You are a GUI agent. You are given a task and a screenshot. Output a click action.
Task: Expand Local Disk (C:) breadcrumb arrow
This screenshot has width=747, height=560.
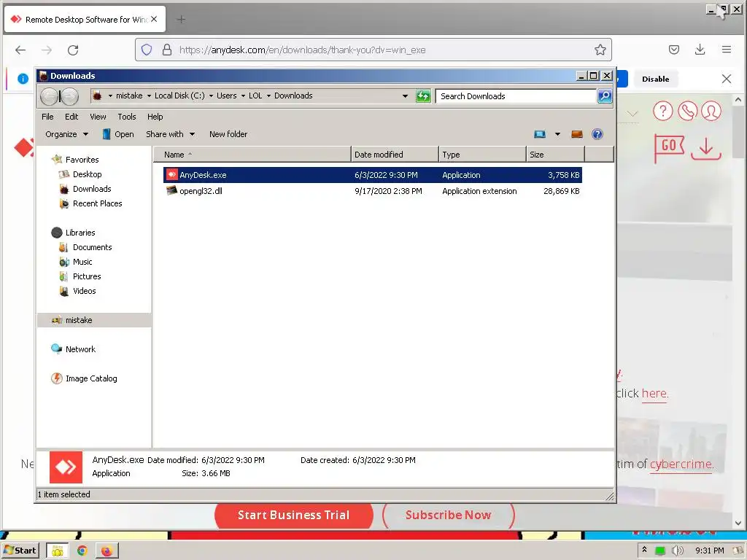pos(211,96)
